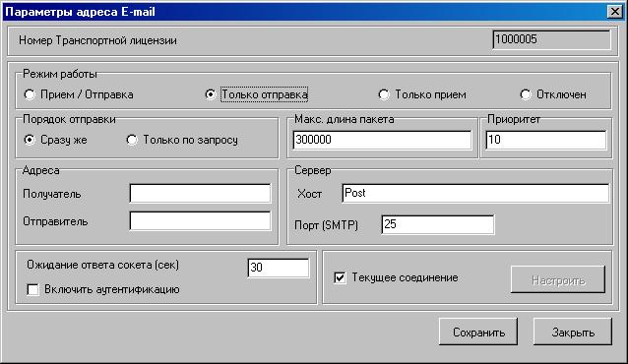Click into the Хост server field
The image size is (628, 364).
tap(475, 193)
